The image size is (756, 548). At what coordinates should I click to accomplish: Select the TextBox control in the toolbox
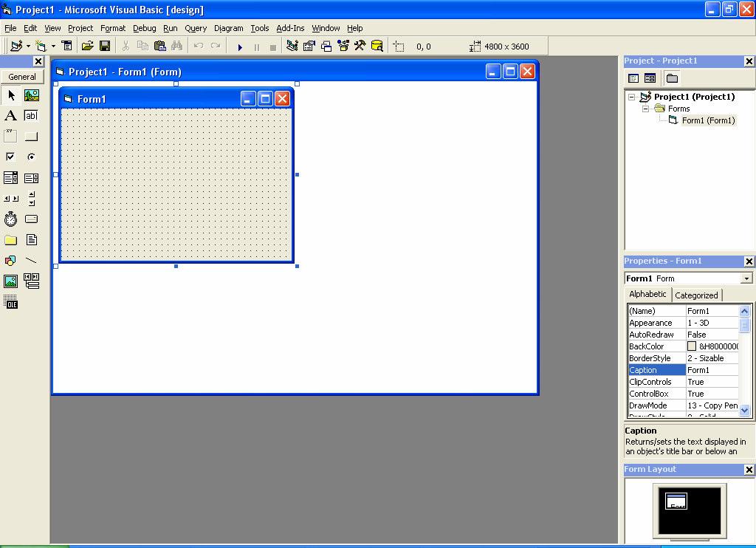click(30, 115)
